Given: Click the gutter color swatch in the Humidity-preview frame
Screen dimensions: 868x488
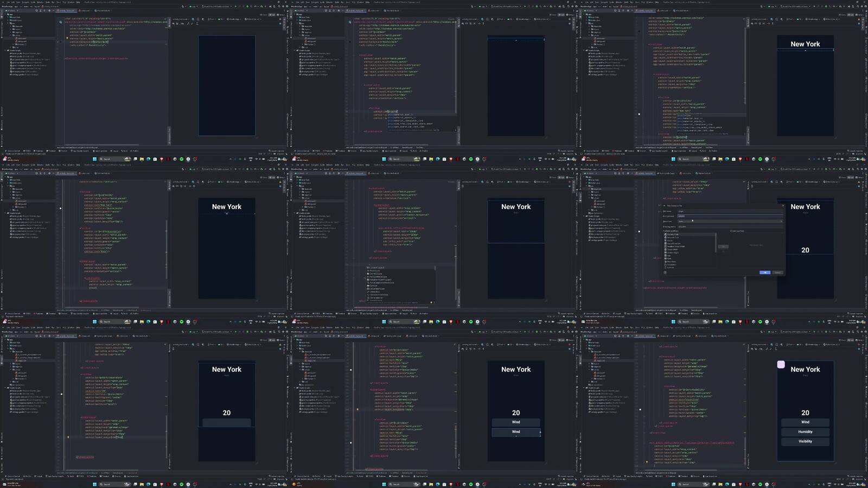Looking at the screenshot, I should point(640,409).
